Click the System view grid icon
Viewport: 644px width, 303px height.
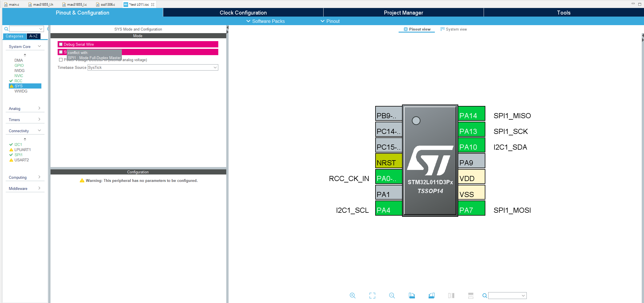pyautogui.click(x=443, y=29)
